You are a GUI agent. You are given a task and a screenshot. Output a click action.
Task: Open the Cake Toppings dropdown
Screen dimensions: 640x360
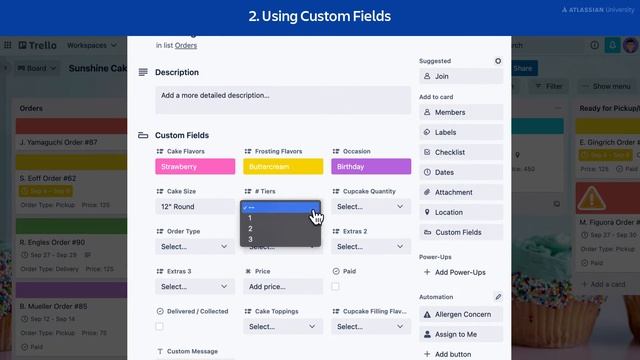(283, 327)
